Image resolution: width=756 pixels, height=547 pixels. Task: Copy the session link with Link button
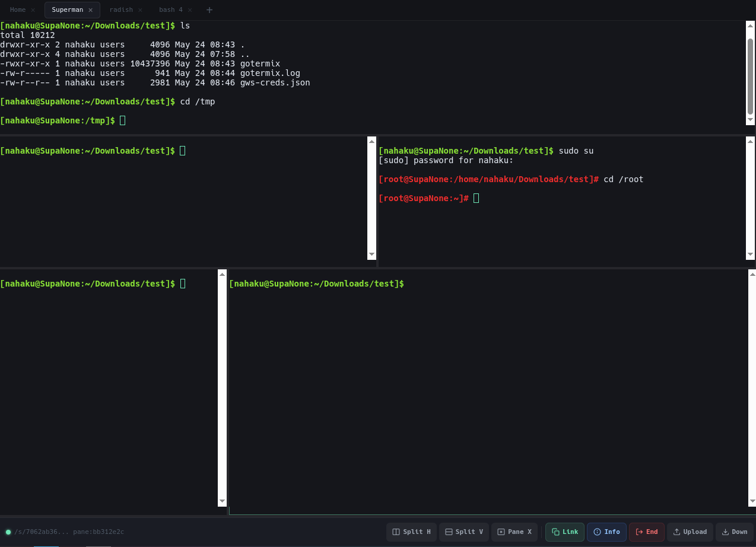pos(565,532)
